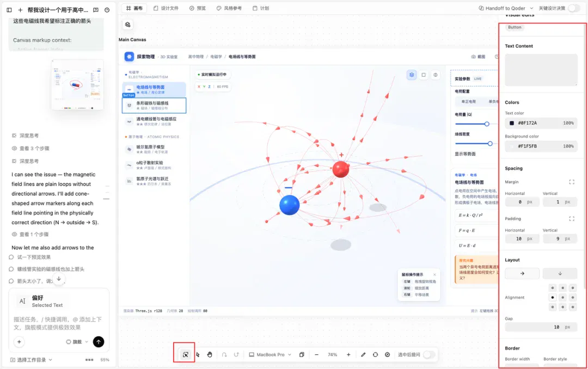Image resolution: width=588 pixels, height=369 pixels.
Task: Open 玻尔氢原子模型 experiment
Action: [154, 149]
